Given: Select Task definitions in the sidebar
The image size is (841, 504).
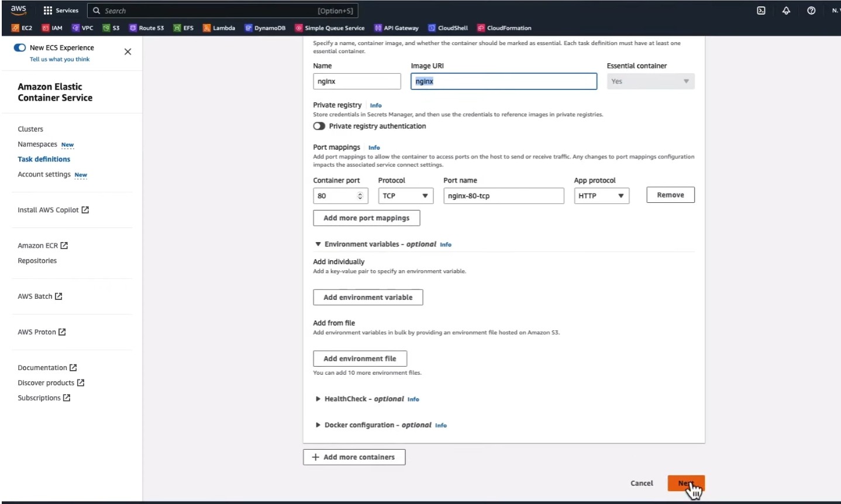Looking at the screenshot, I should pyautogui.click(x=44, y=159).
